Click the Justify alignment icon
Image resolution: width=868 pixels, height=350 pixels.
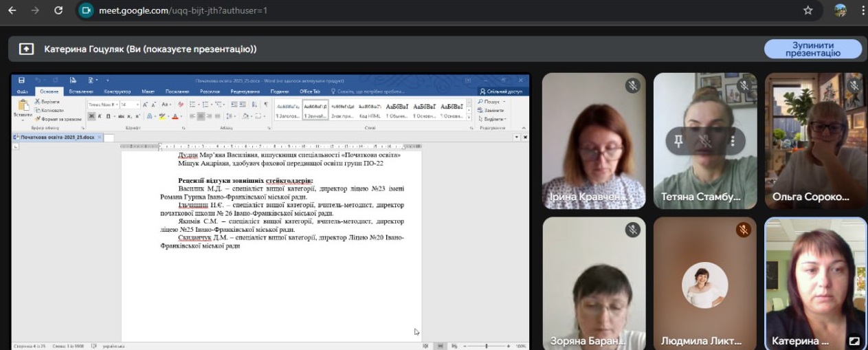pos(217,116)
